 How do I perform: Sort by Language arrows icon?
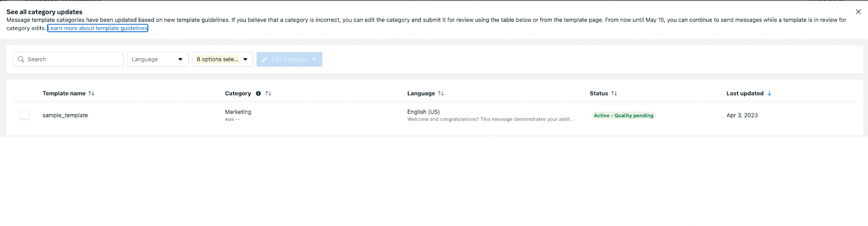[441, 93]
